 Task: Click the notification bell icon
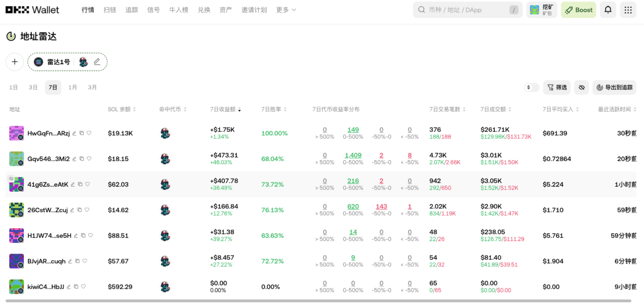[x=608, y=10]
